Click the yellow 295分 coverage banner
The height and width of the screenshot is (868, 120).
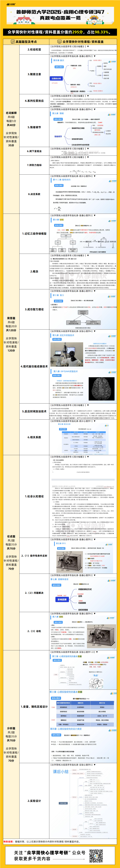pos(60,32)
